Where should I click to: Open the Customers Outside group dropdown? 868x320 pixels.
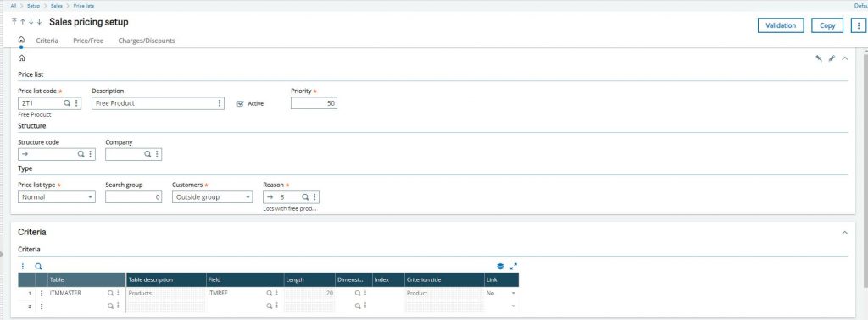click(x=212, y=196)
